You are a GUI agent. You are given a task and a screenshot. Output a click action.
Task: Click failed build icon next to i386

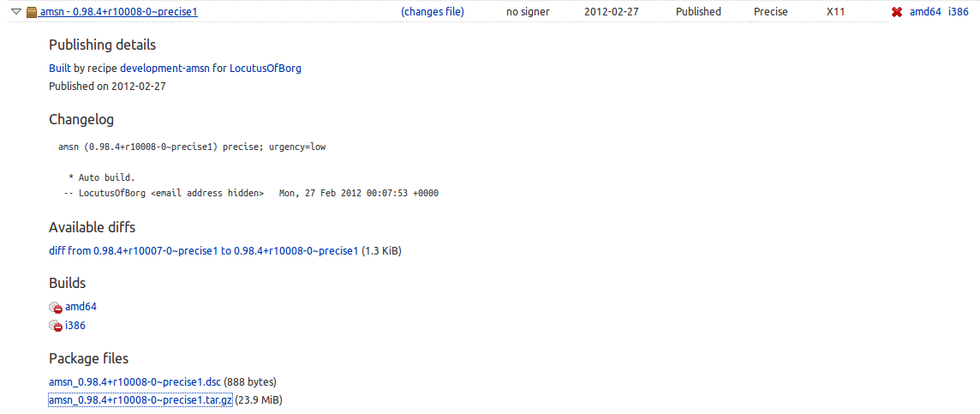[x=56, y=326]
